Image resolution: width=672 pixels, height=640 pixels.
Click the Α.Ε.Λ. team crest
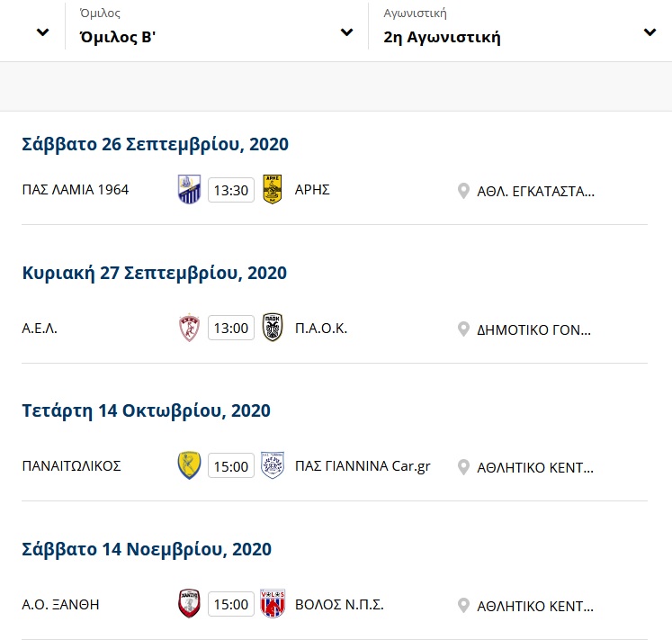pos(189,328)
